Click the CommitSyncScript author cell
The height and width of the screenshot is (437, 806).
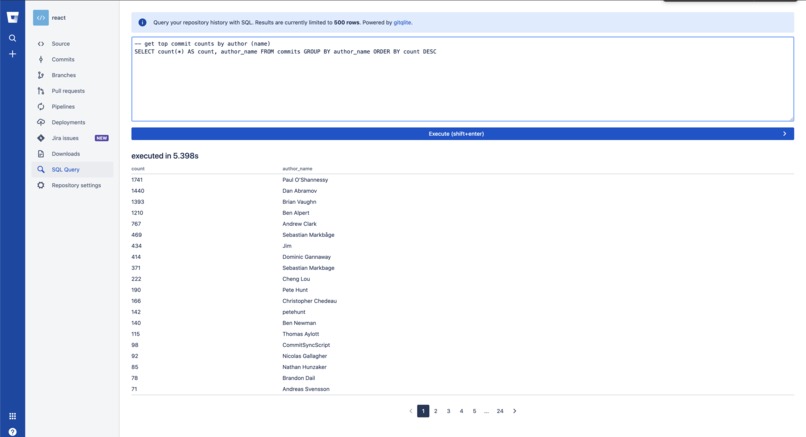[306, 345]
